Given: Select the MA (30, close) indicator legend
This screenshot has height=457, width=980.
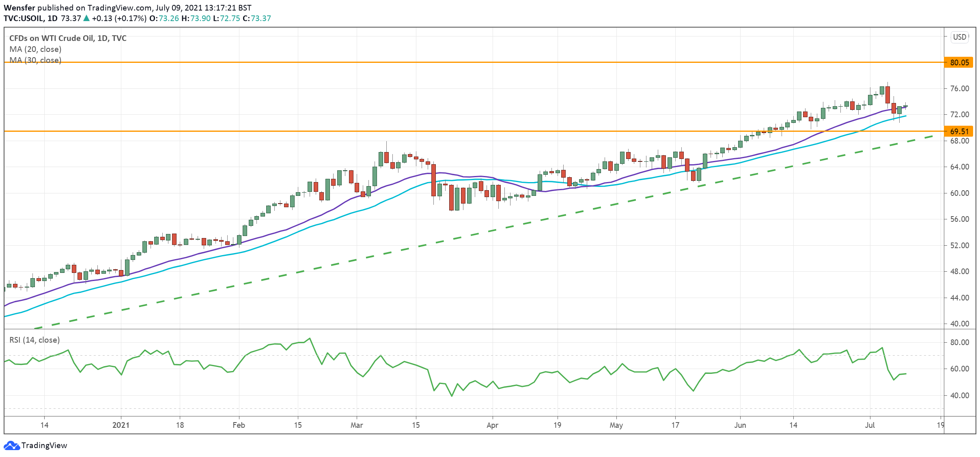Looking at the screenshot, I should [x=35, y=60].
